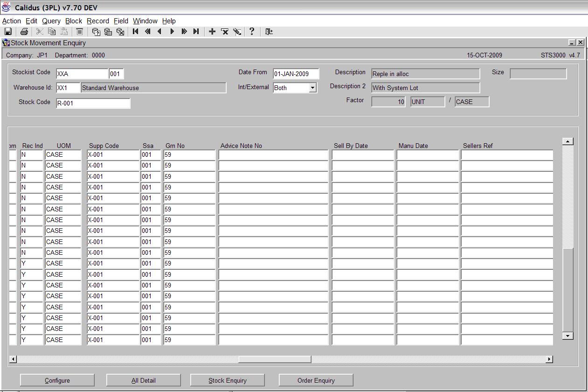Go to next block icon
Viewport: 588px width, 392px height.
click(x=184, y=32)
